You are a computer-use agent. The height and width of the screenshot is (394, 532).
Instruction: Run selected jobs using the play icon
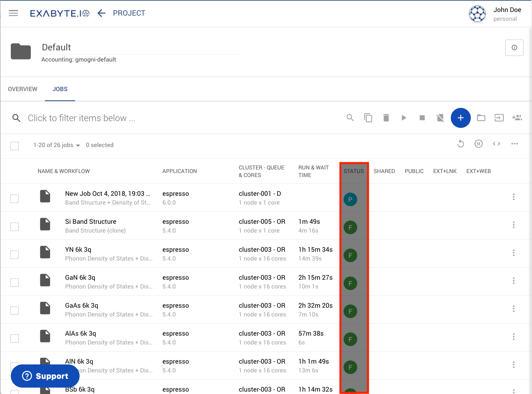pos(404,118)
